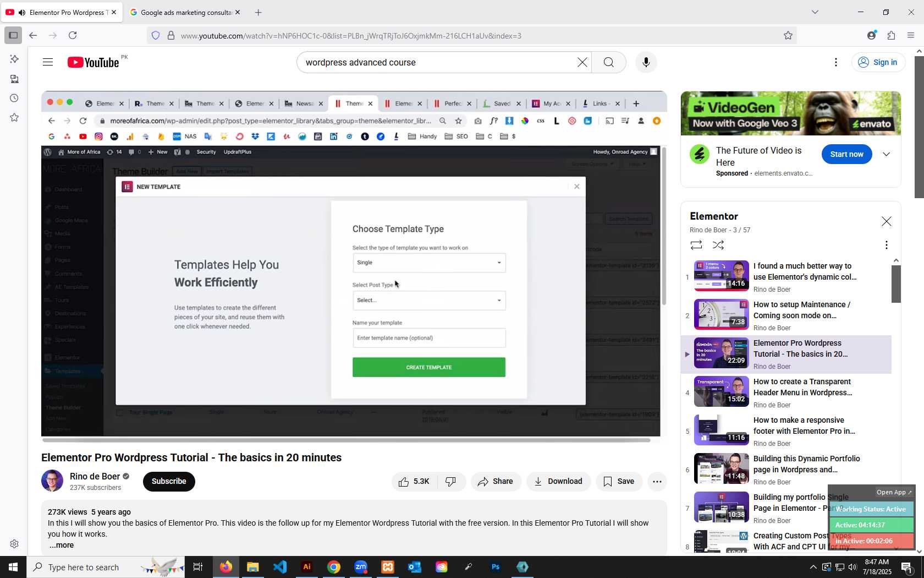Like the video (5.3K thumbs up)
This screenshot has height=578, width=924.
pos(414,482)
